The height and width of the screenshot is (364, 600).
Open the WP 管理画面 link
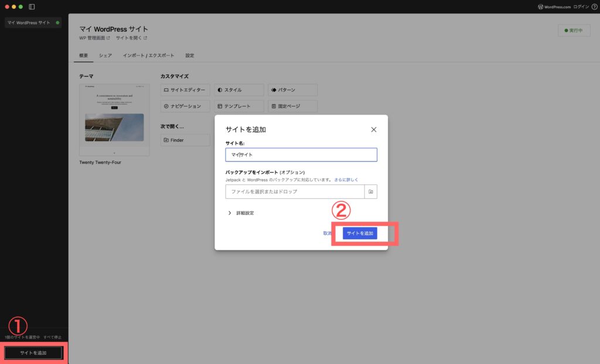(x=94, y=38)
